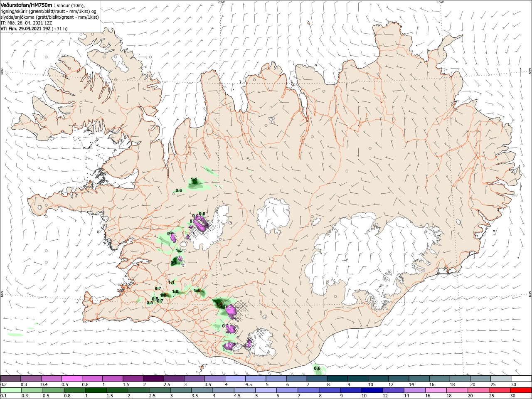
Task: Click the darkest green swatch labeled 1 in lower legend
Action: [96, 390]
